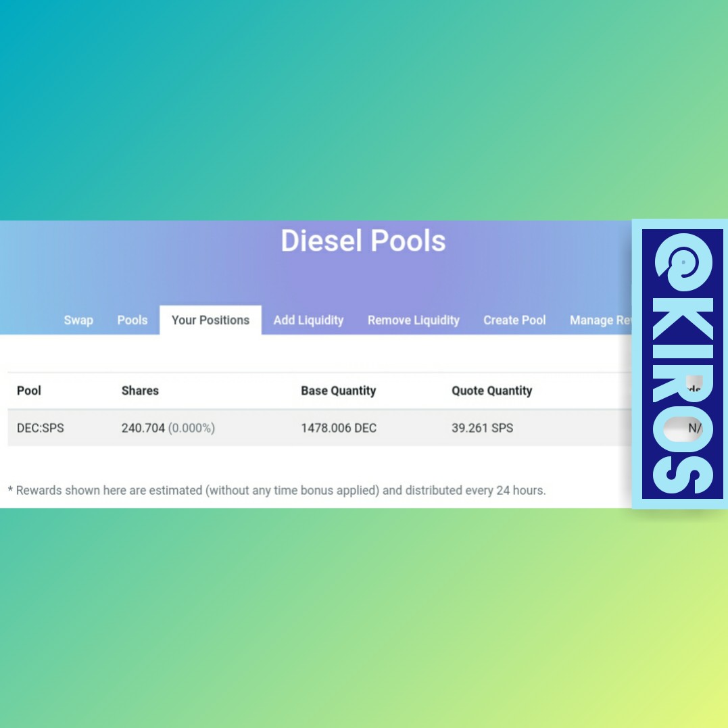This screenshot has height=728, width=728.
Task: Click the Quote Quantity column header
Action: [x=491, y=391]
